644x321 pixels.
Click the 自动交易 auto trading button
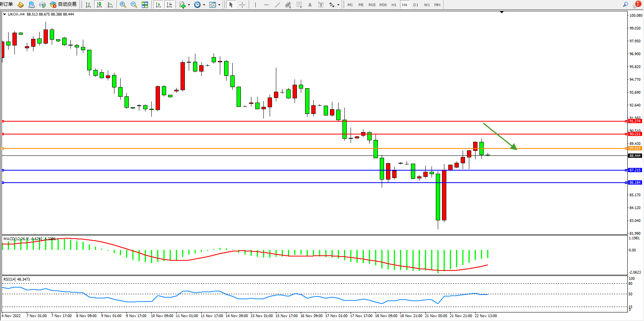coord(63,5)
